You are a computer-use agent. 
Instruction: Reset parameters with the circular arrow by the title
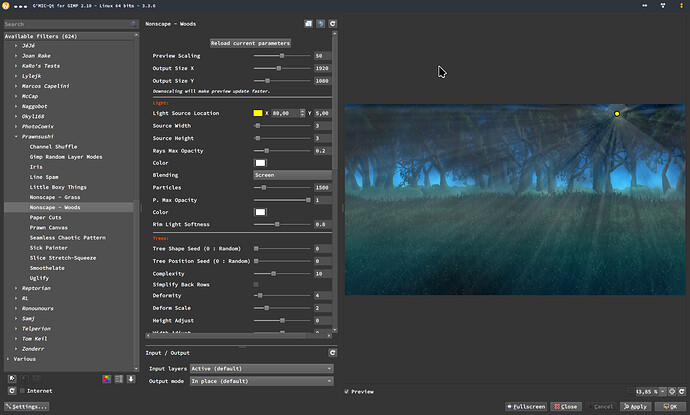[332, 22]
